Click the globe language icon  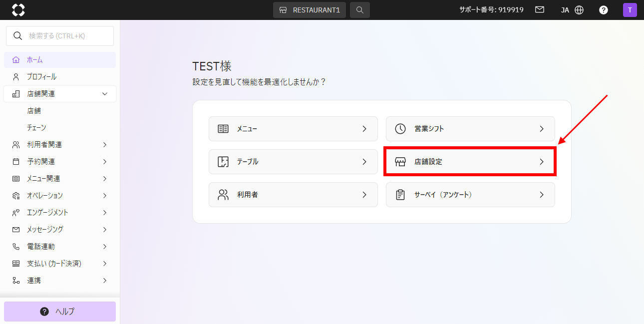pos(579,10)
